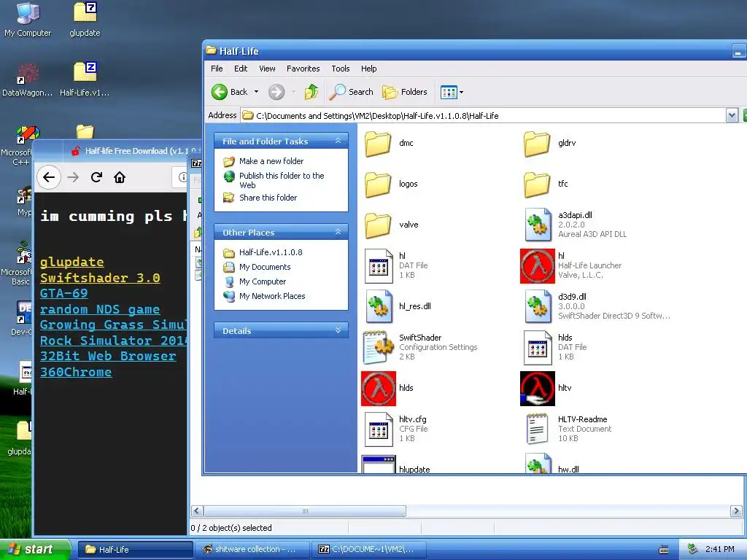The width and height of the screenshot is (747, 560).
Task: Select the gldrv folder
Action: 538,144
